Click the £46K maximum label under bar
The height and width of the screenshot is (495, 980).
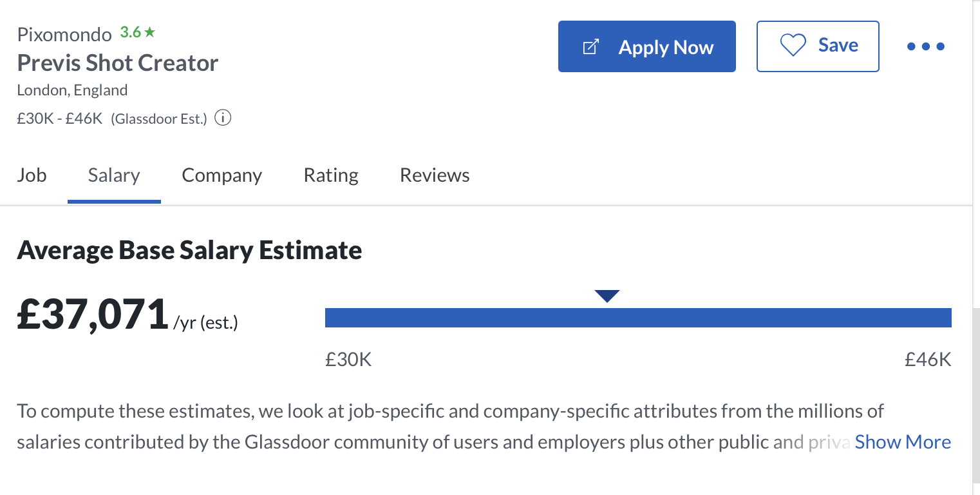click(x=928, y=360)
